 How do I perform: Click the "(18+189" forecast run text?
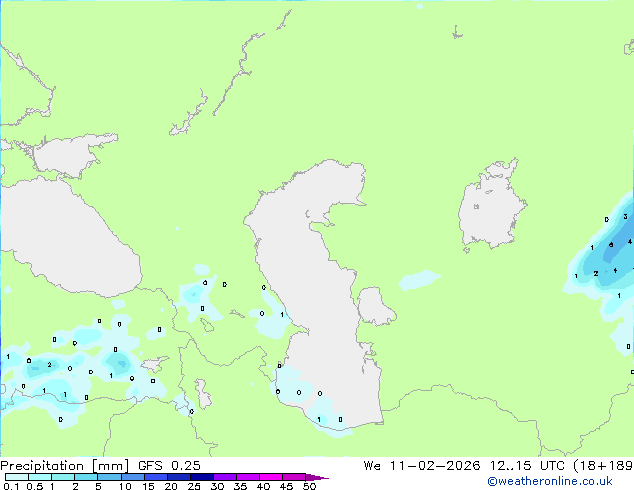[604, 466]
